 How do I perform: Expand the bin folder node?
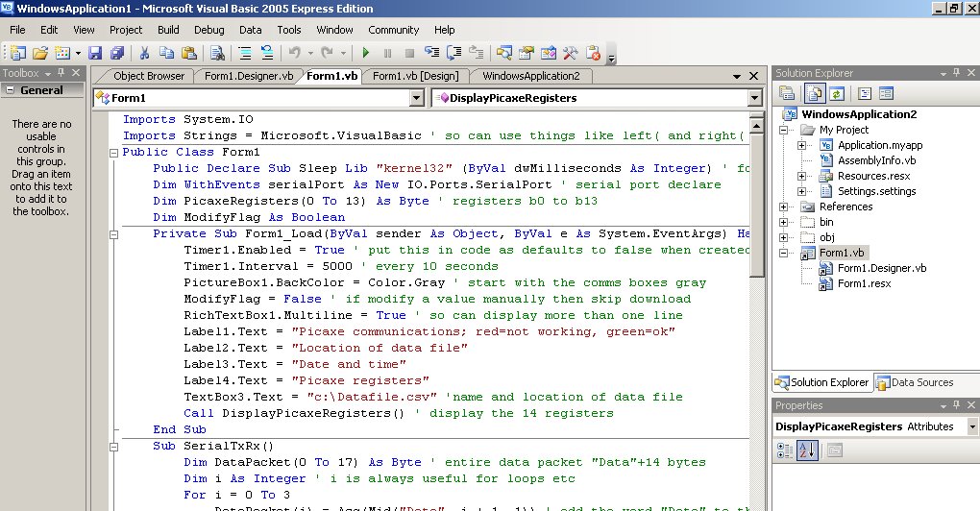[x=783, y=222]
